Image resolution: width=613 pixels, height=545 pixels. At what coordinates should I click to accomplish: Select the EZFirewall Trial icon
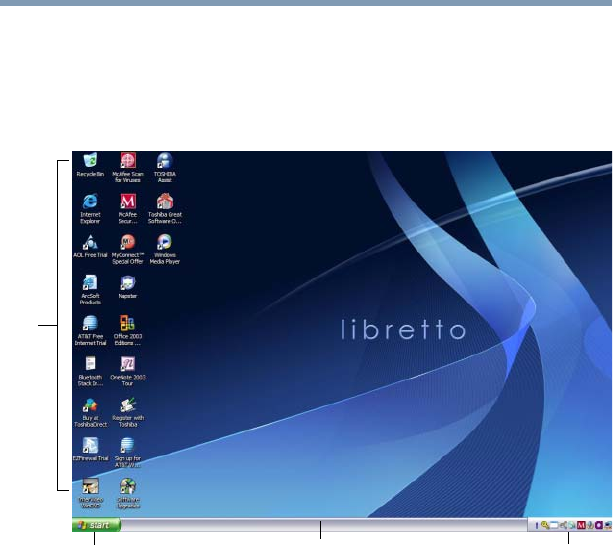tap(90, 450)
